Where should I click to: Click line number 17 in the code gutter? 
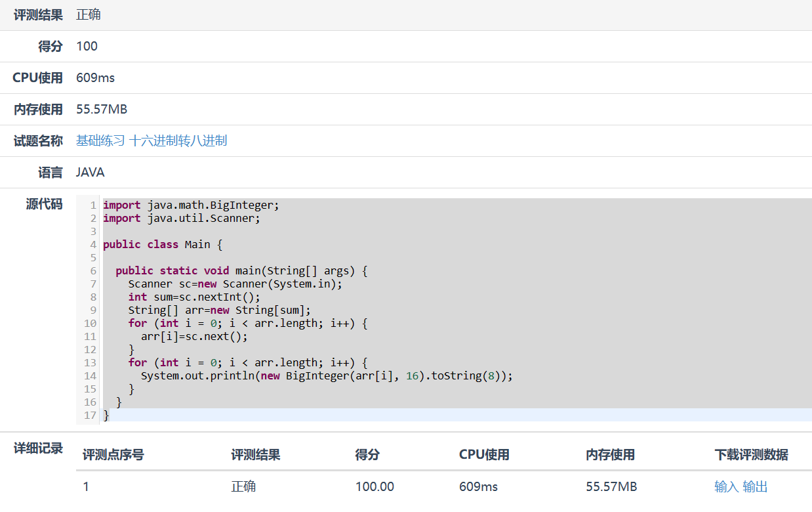click(90, 416)
